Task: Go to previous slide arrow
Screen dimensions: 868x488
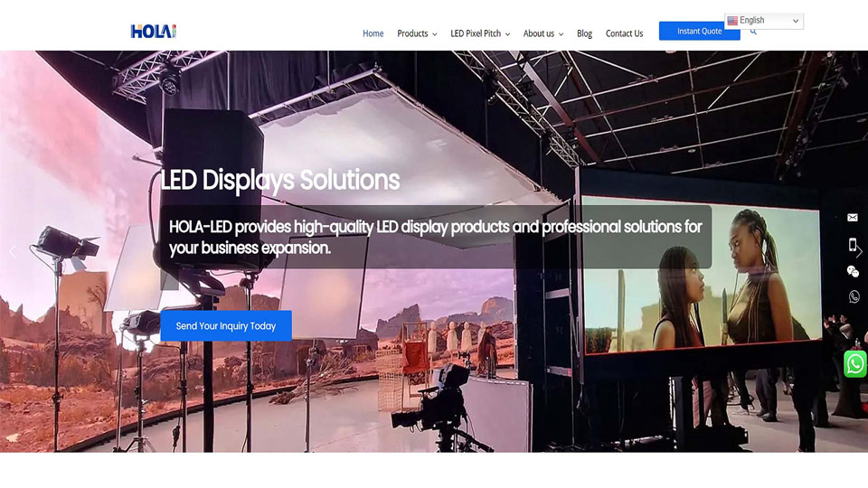Action: pyautogui.click(x=13, y=252)
